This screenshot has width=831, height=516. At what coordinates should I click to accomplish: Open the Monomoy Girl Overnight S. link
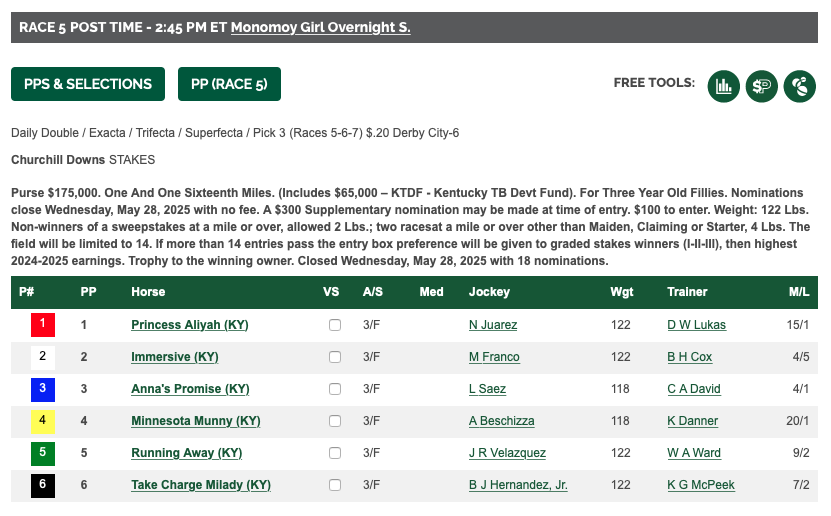pyautogui.click(x=321, y=28)
